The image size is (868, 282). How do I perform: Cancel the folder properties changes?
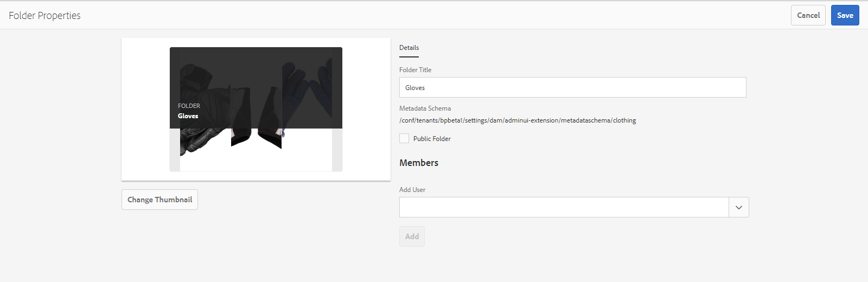click(x=808, y=15)
